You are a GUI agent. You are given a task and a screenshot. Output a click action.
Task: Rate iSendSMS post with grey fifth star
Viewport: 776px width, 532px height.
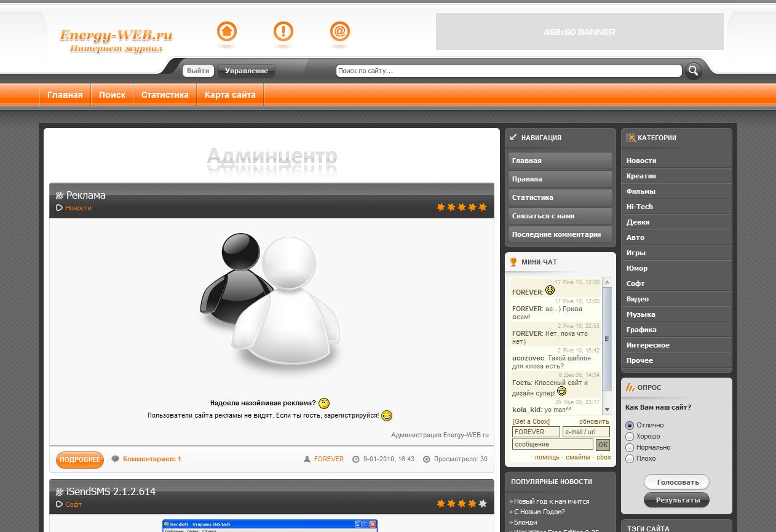[483, 504]
